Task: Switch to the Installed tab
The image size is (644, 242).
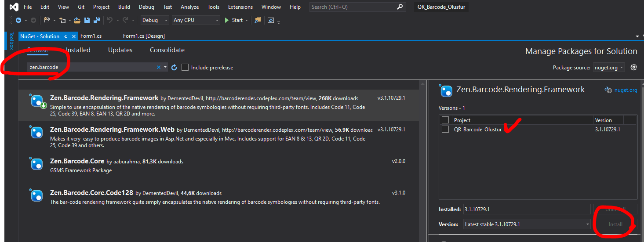Action: point(78,50)
